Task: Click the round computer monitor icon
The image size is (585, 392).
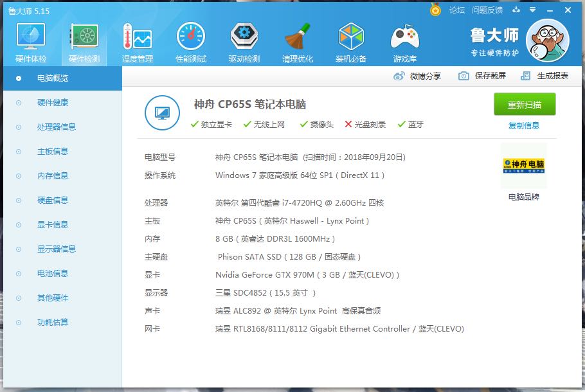Action: 162,112
